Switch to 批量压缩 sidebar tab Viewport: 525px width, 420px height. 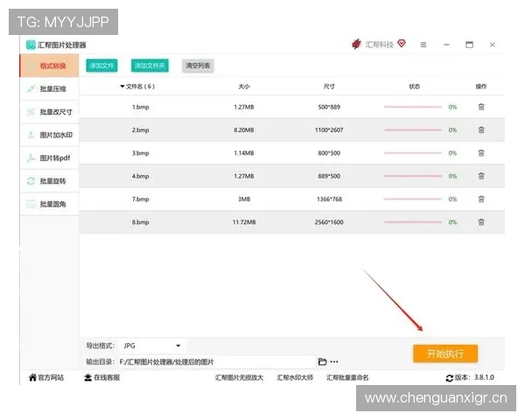(49, 88)
